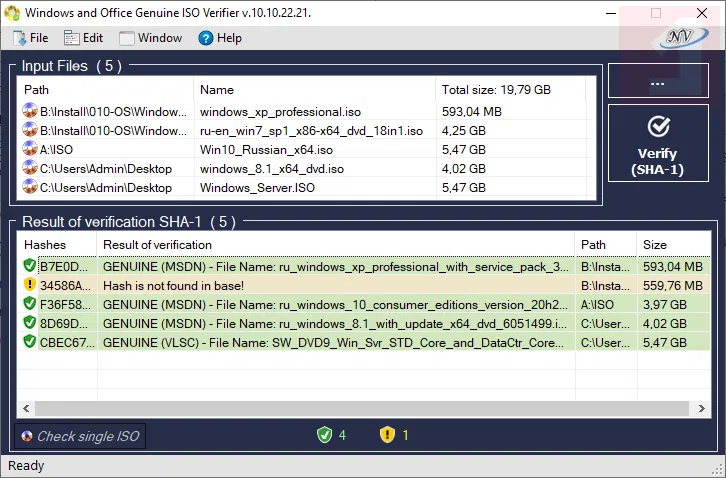
Task: Open the Edit menu
Action: 83,38
